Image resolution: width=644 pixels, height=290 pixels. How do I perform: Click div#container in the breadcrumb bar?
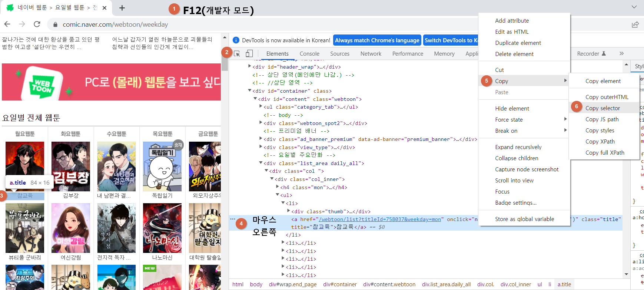(340, 284)
